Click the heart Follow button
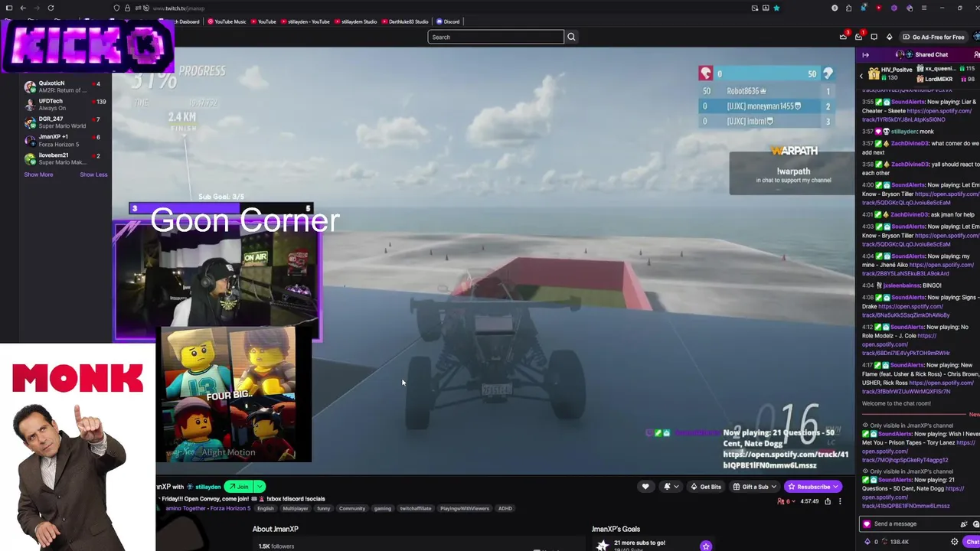This screenshot has height=551, width=980. tap(645, 487)
